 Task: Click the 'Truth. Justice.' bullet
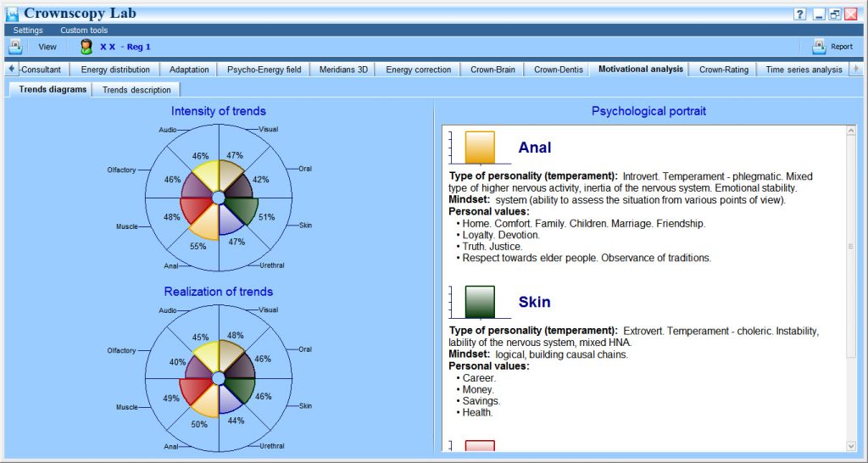coord(492,247)
